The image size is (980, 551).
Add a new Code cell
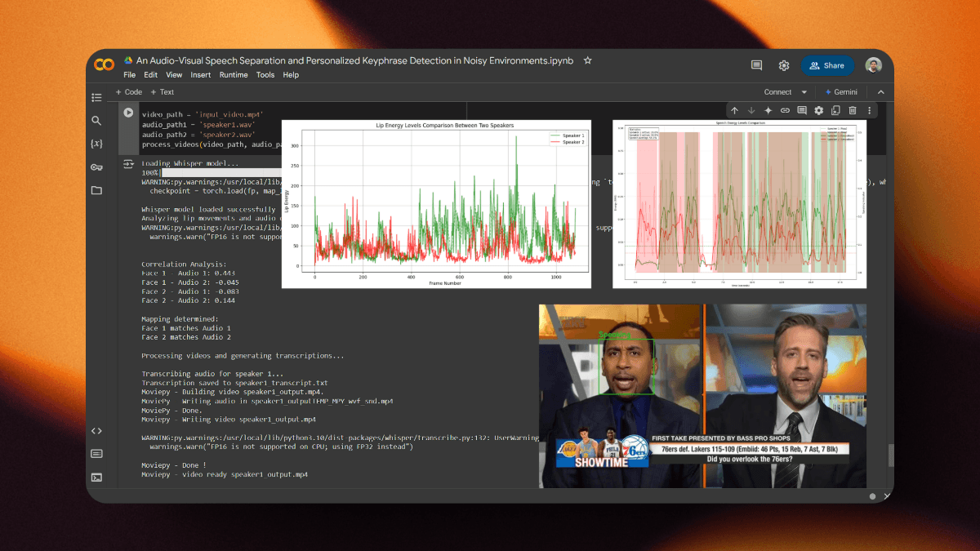129,92
